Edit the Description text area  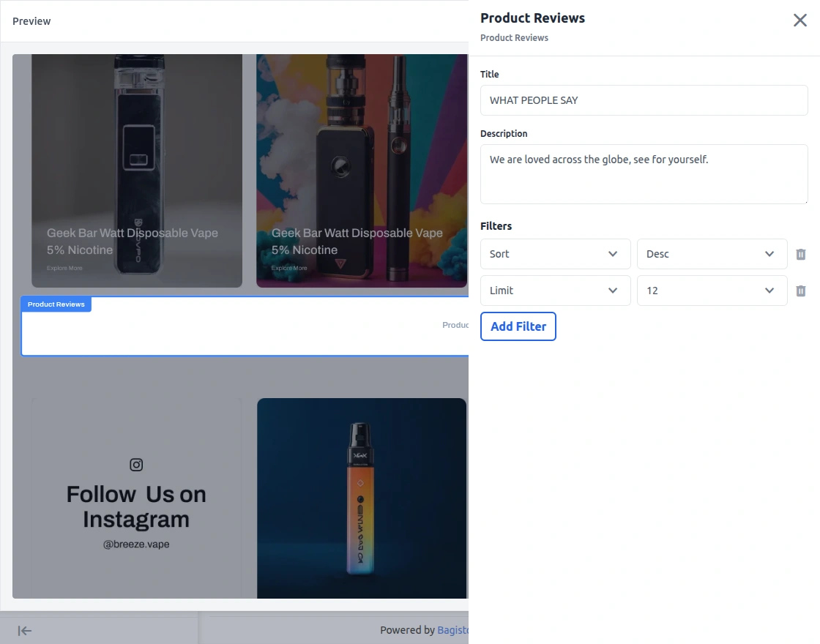tap(644, 174)
